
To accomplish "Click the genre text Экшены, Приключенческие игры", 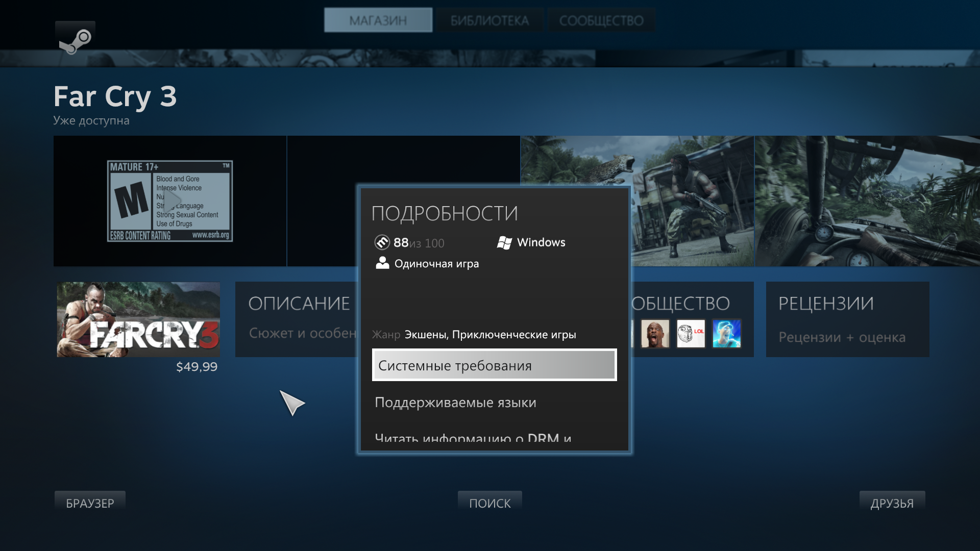I will pos(490,335).
